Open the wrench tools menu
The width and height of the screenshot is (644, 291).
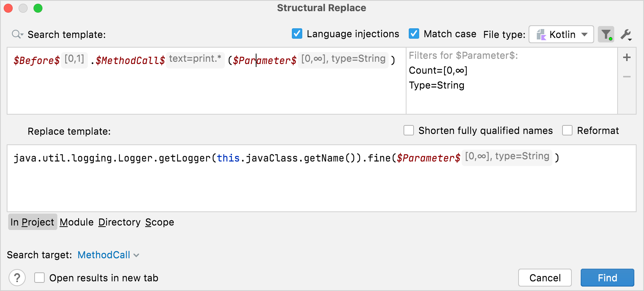pos(626,35)
